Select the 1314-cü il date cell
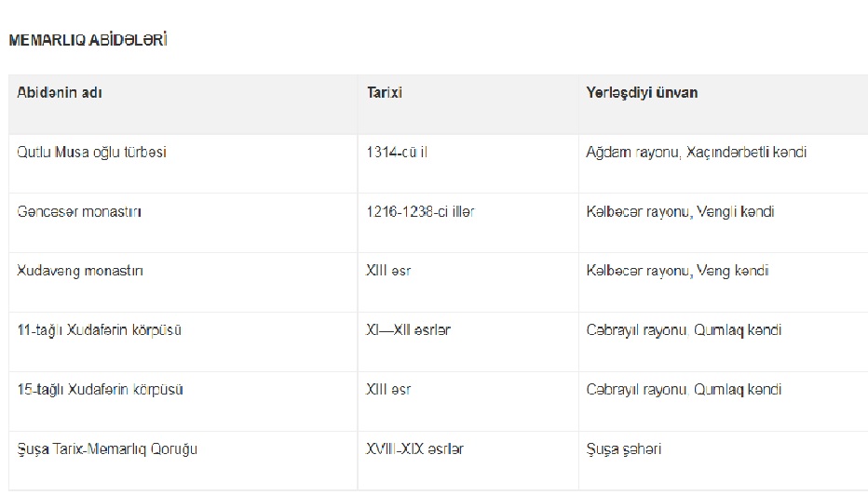This screenshot has width=868, height=495. click(397, 152)
